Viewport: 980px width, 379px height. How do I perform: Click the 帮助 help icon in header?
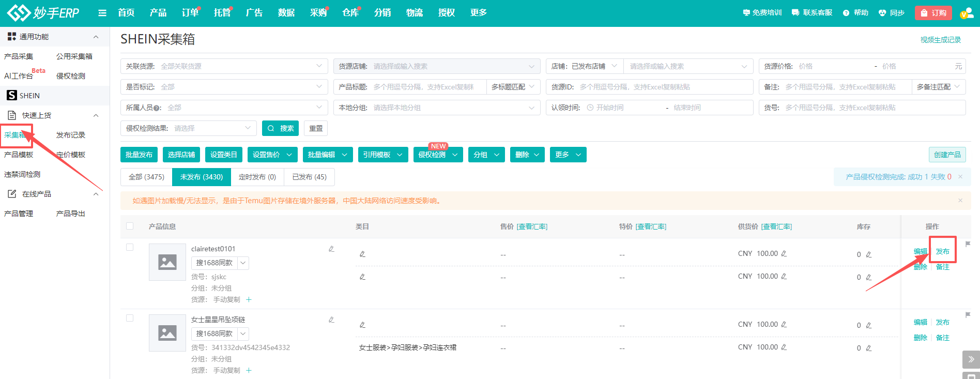coord(846,13)
